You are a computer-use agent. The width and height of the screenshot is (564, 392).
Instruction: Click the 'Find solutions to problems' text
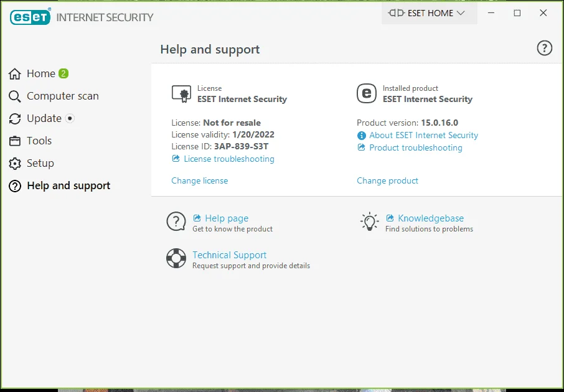[x=429, y=229]
